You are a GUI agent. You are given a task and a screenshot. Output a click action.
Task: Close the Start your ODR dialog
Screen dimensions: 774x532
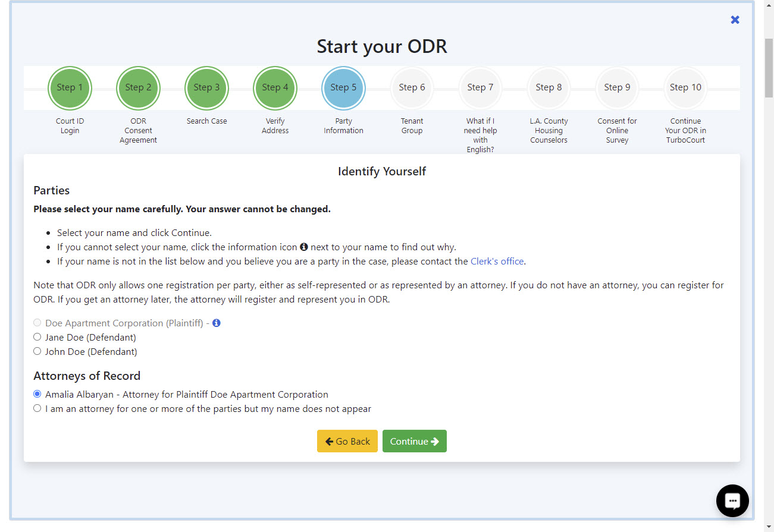click(x=735, y=20)
